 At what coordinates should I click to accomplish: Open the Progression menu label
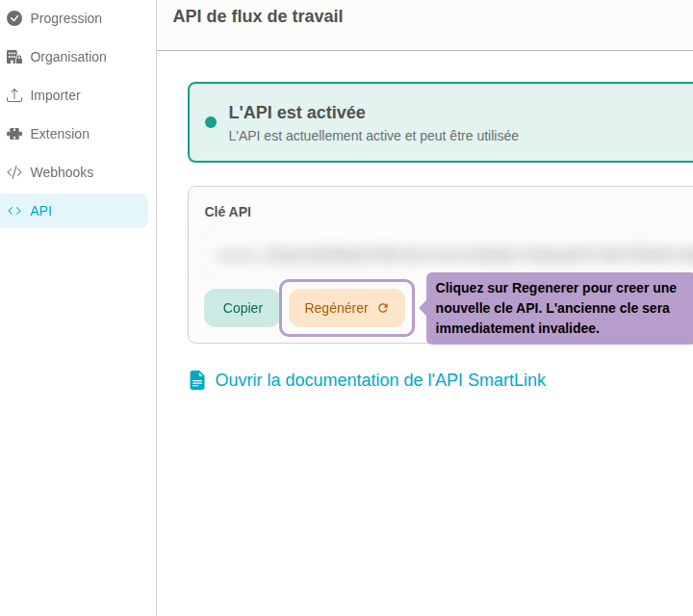[65, 18]
